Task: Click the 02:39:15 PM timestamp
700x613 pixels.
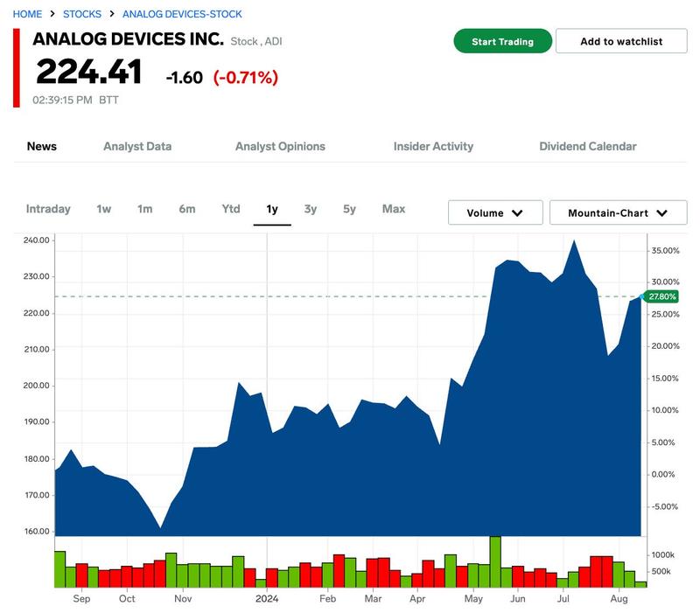Action: tap(62, 100)
